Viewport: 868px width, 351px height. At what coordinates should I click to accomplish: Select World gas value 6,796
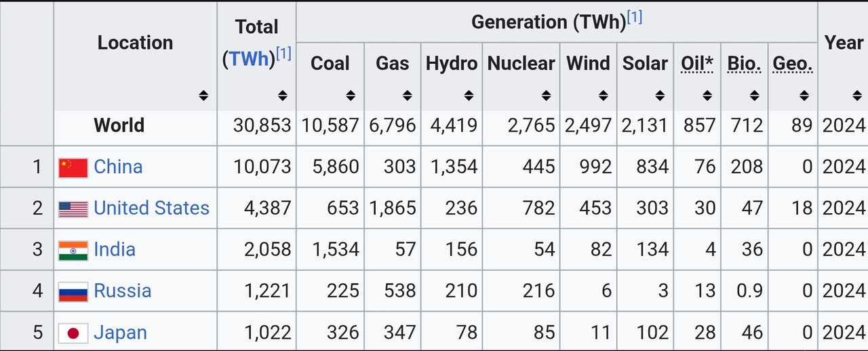(393, 125)
